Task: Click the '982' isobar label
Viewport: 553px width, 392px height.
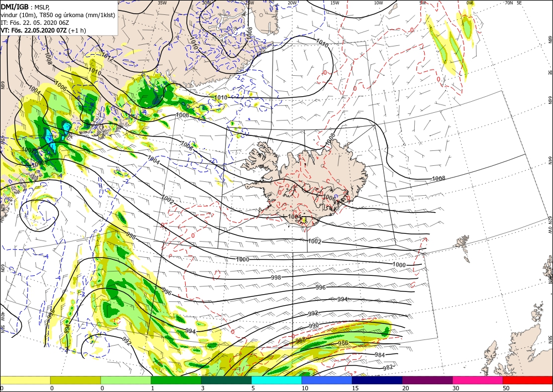Action: [x=388, y=368]
